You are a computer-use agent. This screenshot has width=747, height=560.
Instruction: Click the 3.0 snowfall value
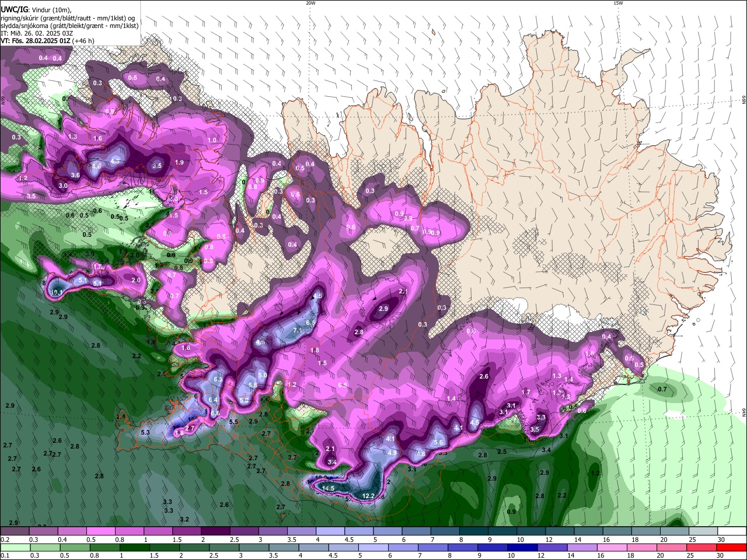(x=63, y=185)
